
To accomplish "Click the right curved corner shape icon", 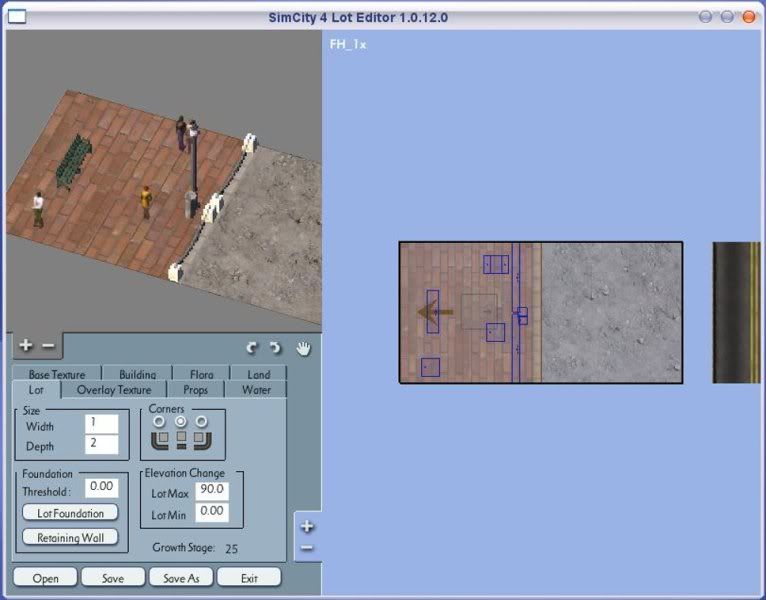I will pos(202,440).
